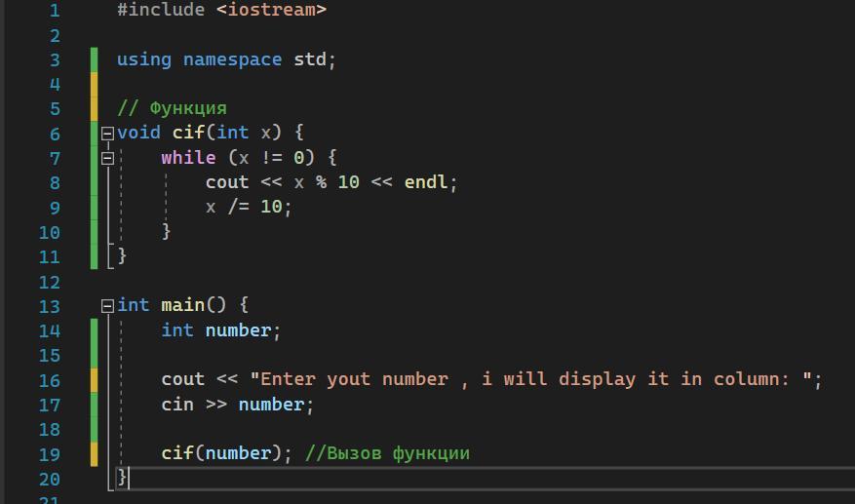Click the 'x != 0' loop condition
This screenshot has width=855, height=504.
point(271,158)
